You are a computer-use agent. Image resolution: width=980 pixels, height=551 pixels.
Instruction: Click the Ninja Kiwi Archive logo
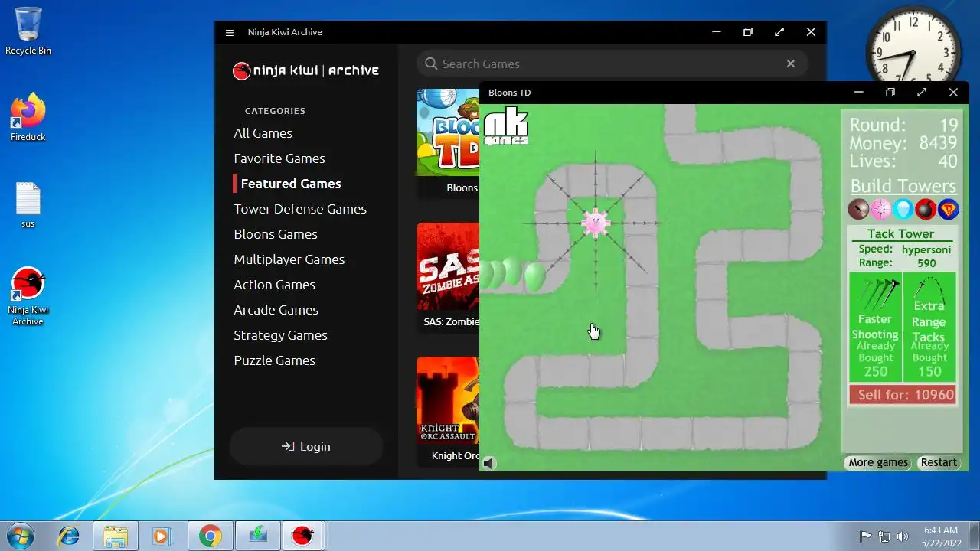[x=305, y=70]
